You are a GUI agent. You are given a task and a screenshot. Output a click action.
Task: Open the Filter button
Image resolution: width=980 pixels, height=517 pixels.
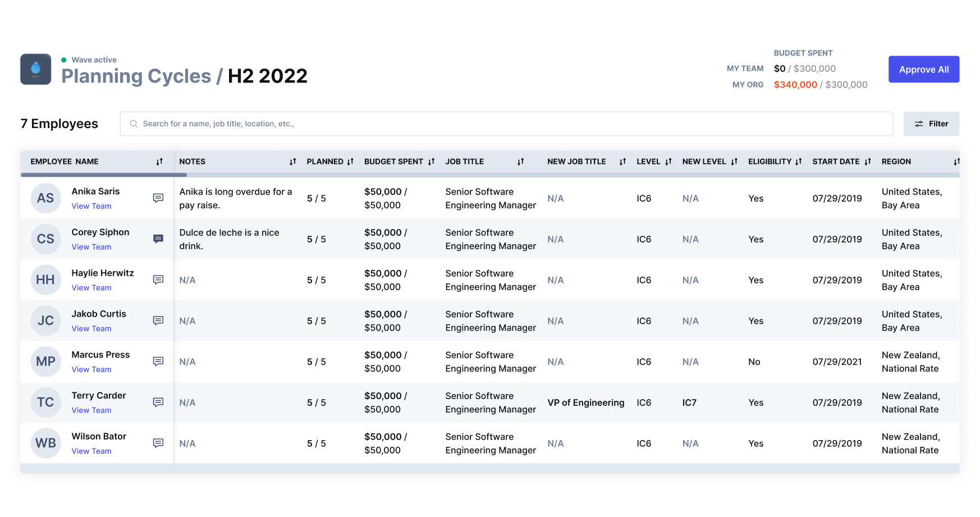tap(931, 123)
